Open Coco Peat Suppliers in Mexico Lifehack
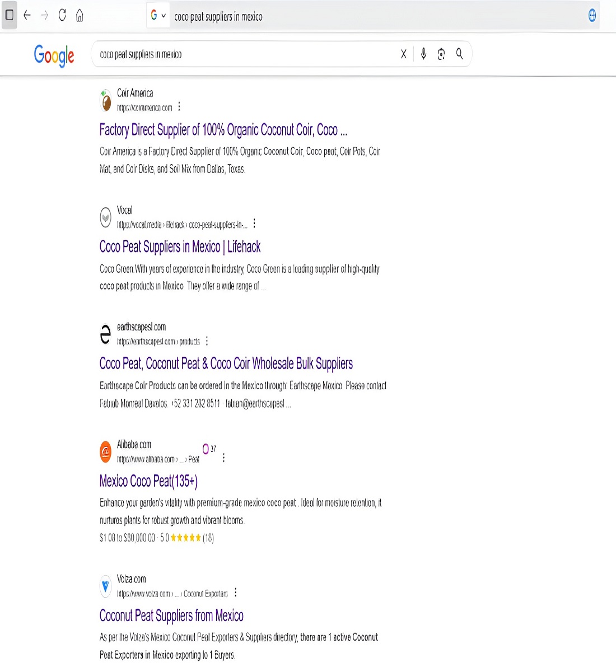The width and height of the screenshot is (616, 672). pos(180,247)
